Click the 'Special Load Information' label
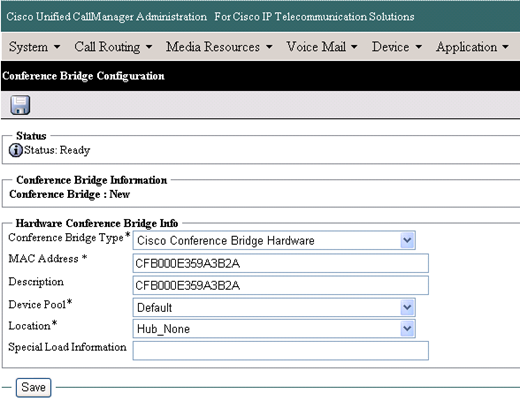The width and height of the screenshot is (520, 401). (x=68, y=347)
